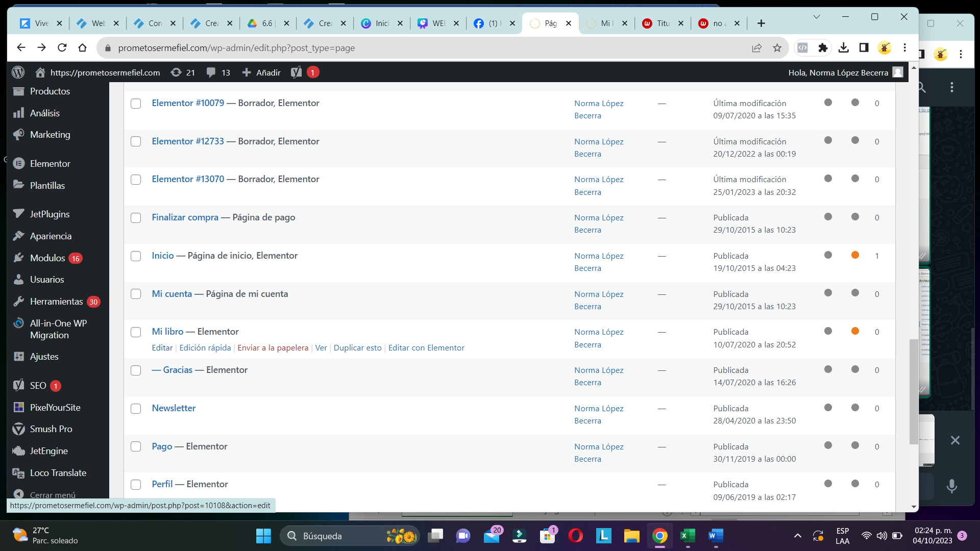Open the Chrome tab search chevron

coord(817,17)
